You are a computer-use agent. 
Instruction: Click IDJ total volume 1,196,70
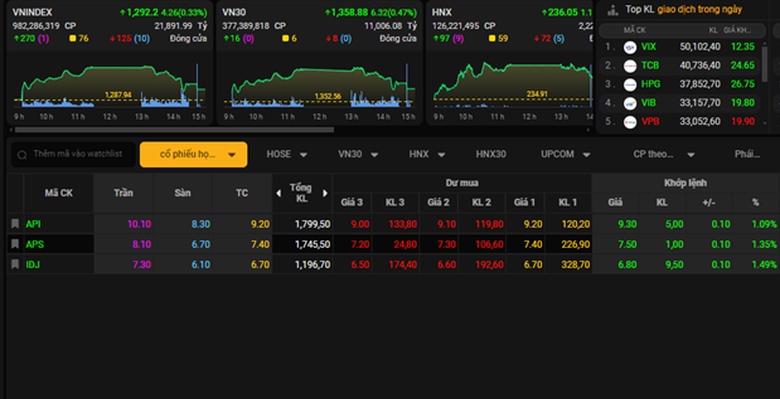tap(312, 265)
